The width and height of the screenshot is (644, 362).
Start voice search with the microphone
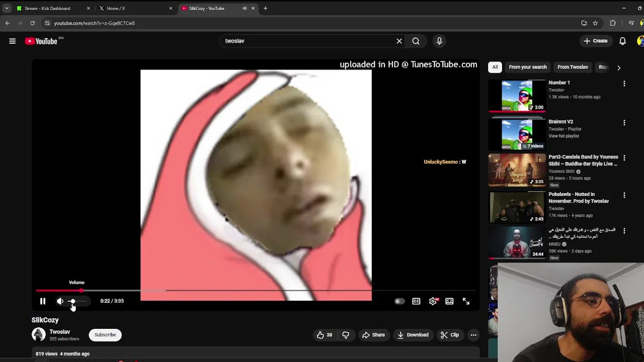point(439,41)
